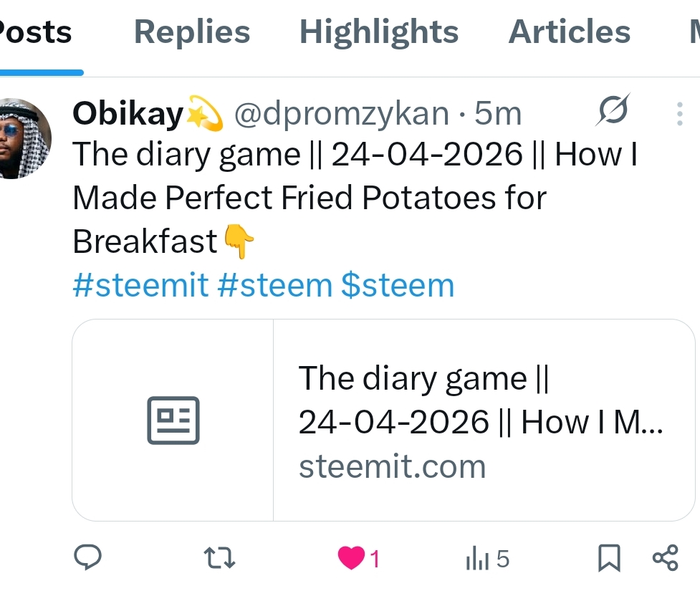Open the #steem hashtag
700x591 pixels.
point(275,285)
